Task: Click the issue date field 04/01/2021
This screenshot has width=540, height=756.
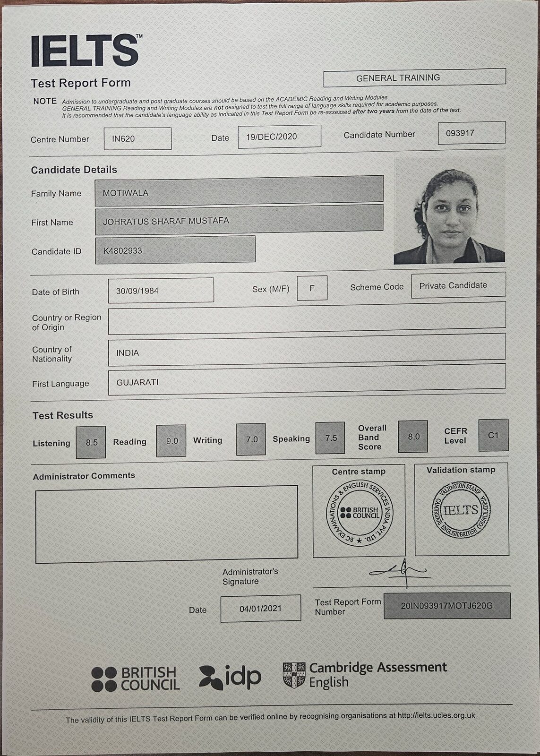Action: point(261,608)
